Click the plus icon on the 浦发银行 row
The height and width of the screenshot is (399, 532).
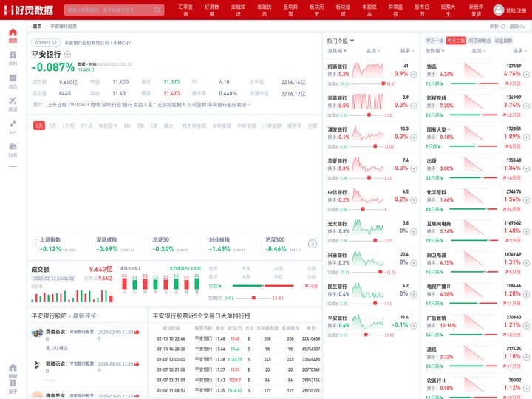[x=414, y=137]
